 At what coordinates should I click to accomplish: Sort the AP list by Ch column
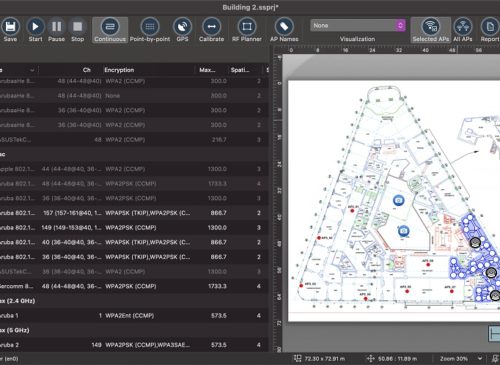point(87,70)
